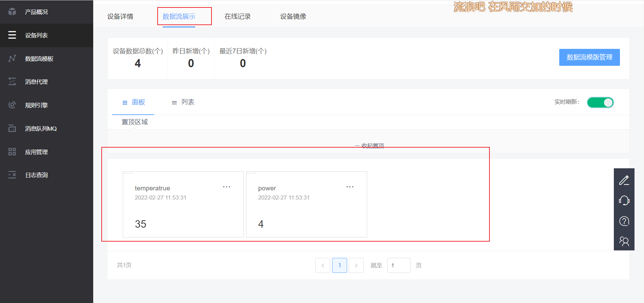The image size is (644, 303).
Task: Open 消息队列MQ in sidebar
Action: 46,129
